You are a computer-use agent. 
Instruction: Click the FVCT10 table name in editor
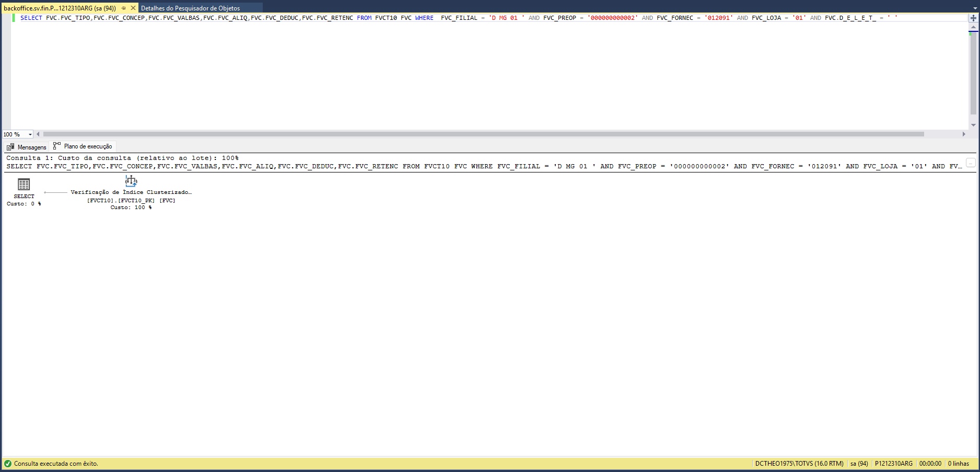click(386, 18)
